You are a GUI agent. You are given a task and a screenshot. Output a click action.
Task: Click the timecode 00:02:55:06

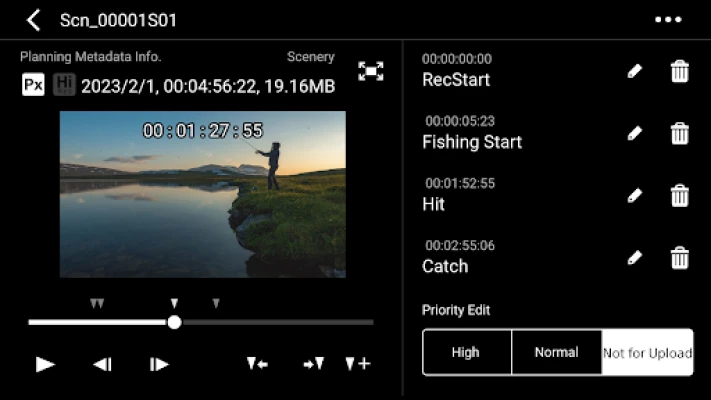(460, 245)
